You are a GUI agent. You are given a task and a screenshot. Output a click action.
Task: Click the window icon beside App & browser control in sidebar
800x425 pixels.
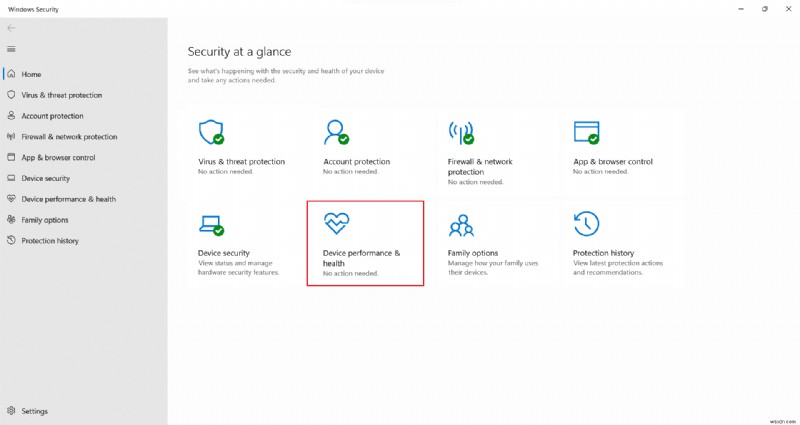click(x=11, y=157)
